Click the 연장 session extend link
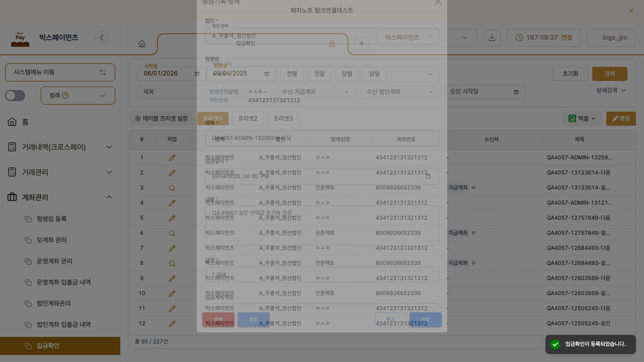Image resolution: width=644 pixels, height=362 pixels. (x=567, y=38)
